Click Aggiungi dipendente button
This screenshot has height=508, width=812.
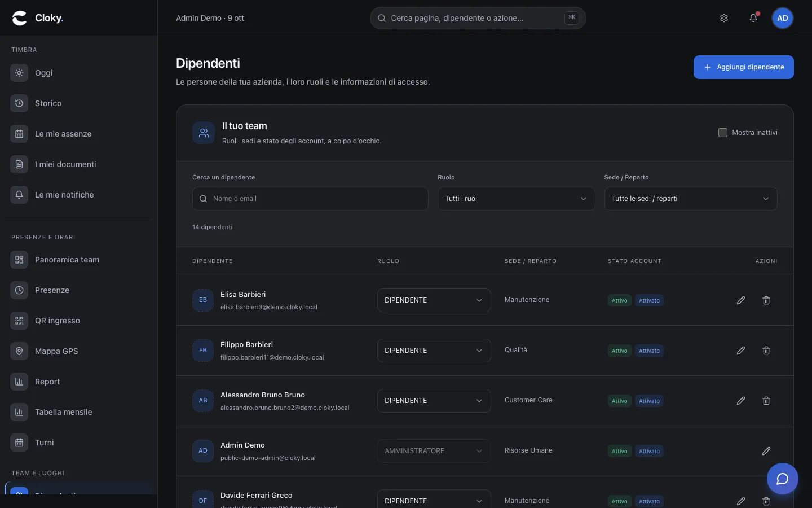coord(744,67)
